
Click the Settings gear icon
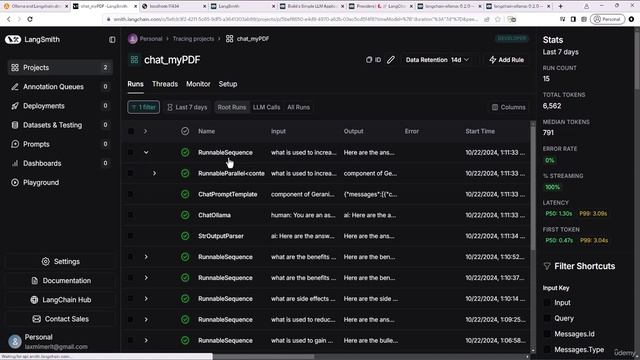pos(45,261)
